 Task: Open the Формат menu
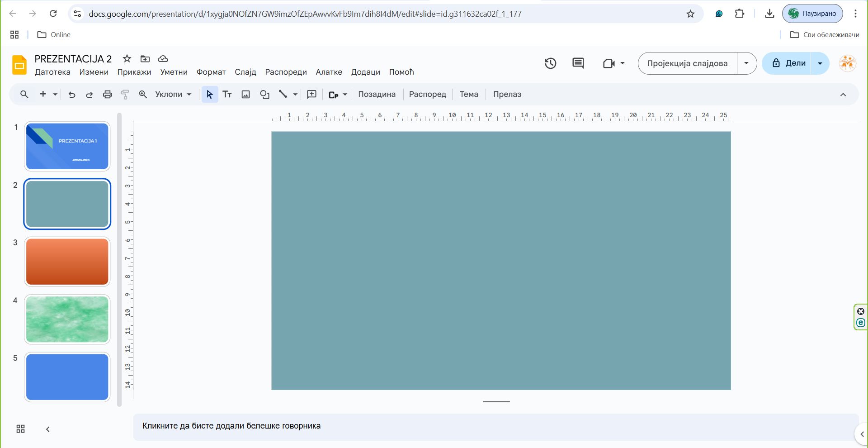(x=211, y=72)
